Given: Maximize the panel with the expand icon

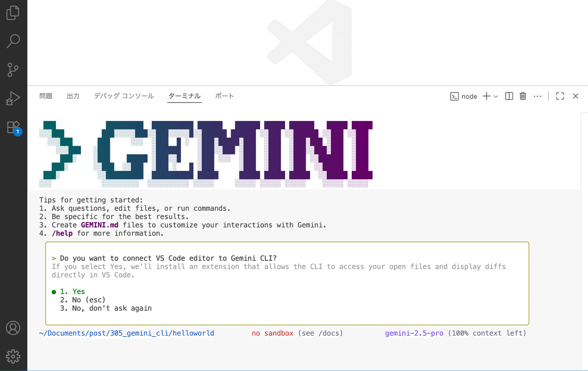Looking at the screenshot, I should coord(560,96).
